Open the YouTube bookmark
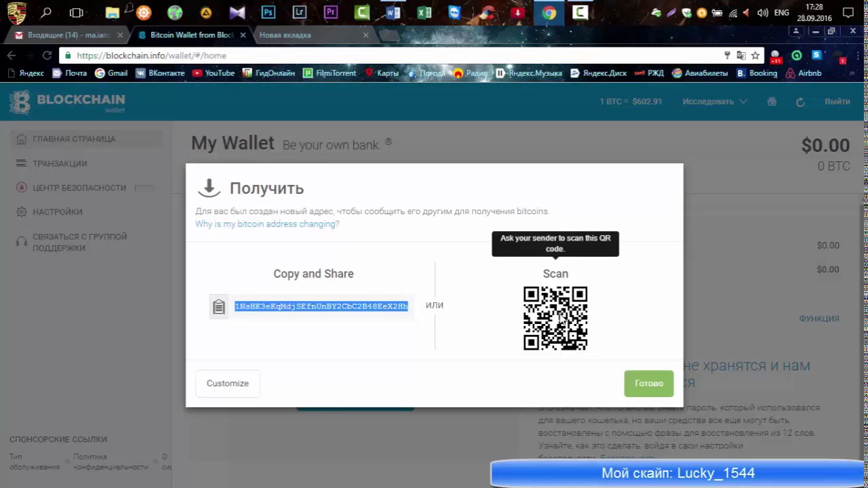The height and width of the screenshot is (488, 868). (213, 73)
